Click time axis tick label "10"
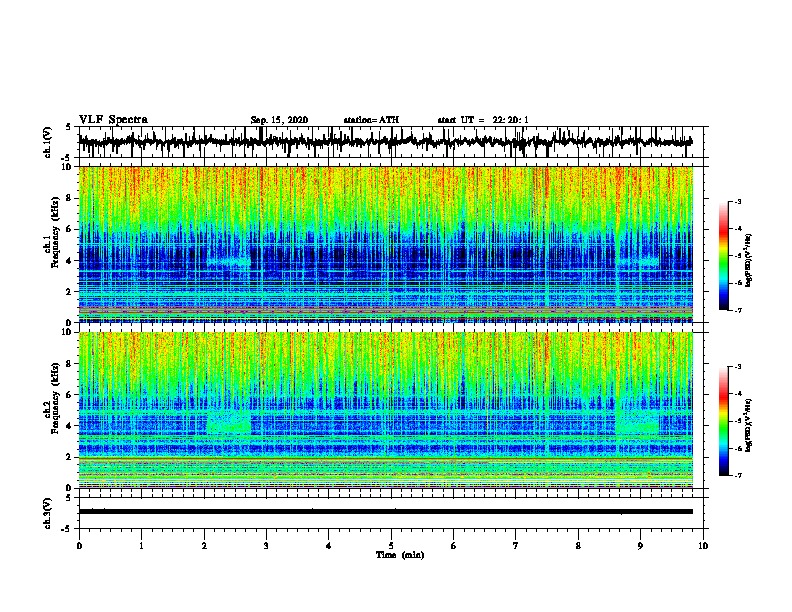Image resolution: width=792 pixels, height=612 pixels. 703,546
